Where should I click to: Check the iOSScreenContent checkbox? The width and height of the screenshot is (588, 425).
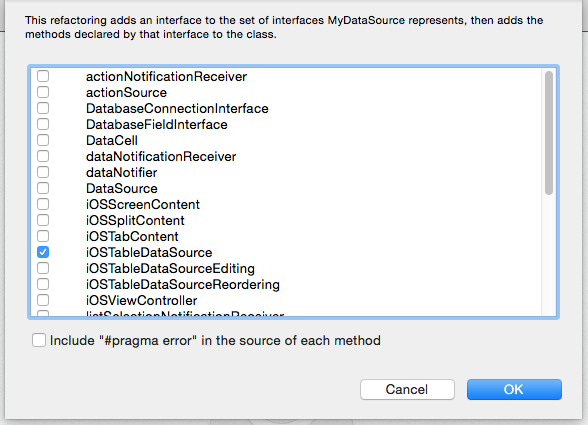click(43, 204)
